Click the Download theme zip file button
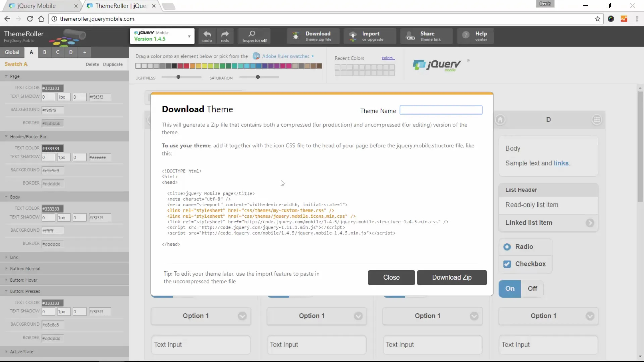 pos(313,36)
